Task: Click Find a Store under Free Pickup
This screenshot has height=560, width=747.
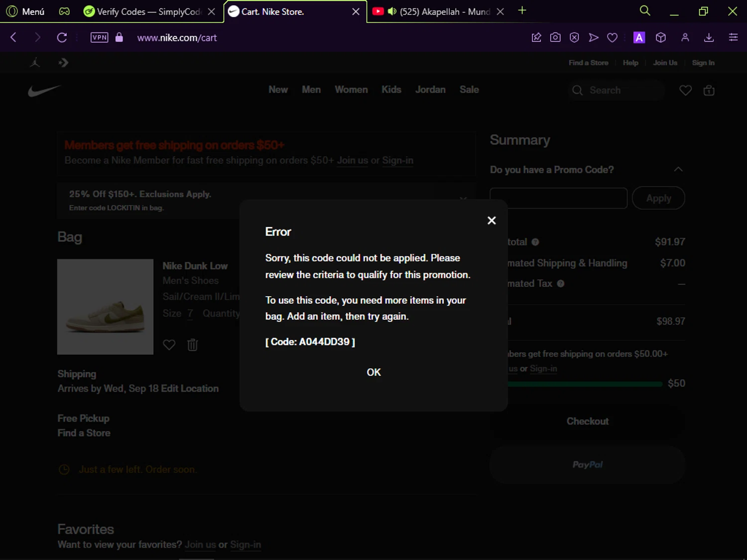Action: click(84, 433)
